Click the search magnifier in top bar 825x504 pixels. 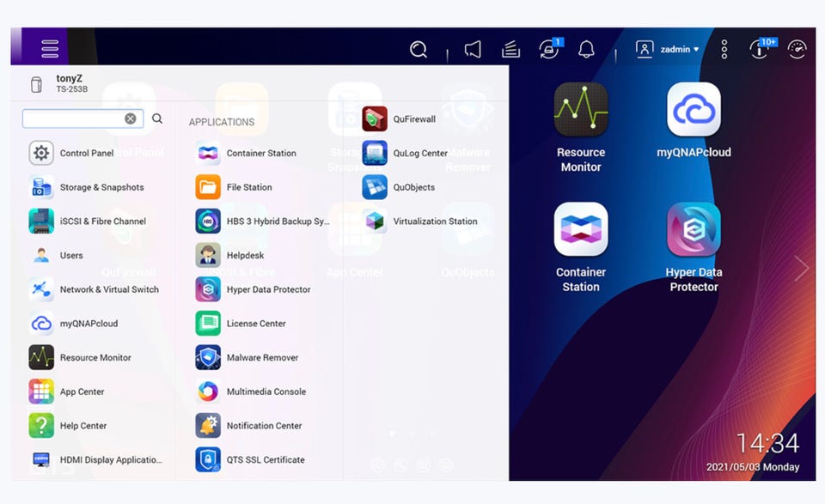click(x=419, y=50)
